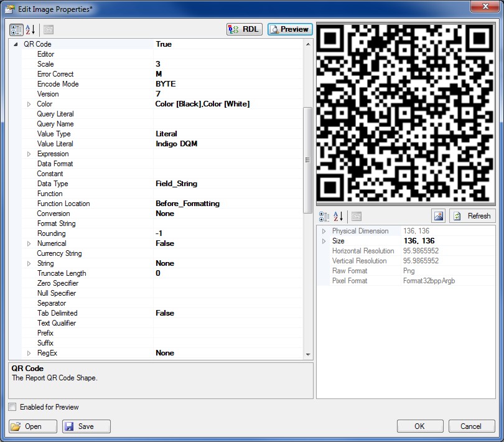This screenshot has width=504, height=442.
Task: Click the OK button
Action: coord(419,426)
